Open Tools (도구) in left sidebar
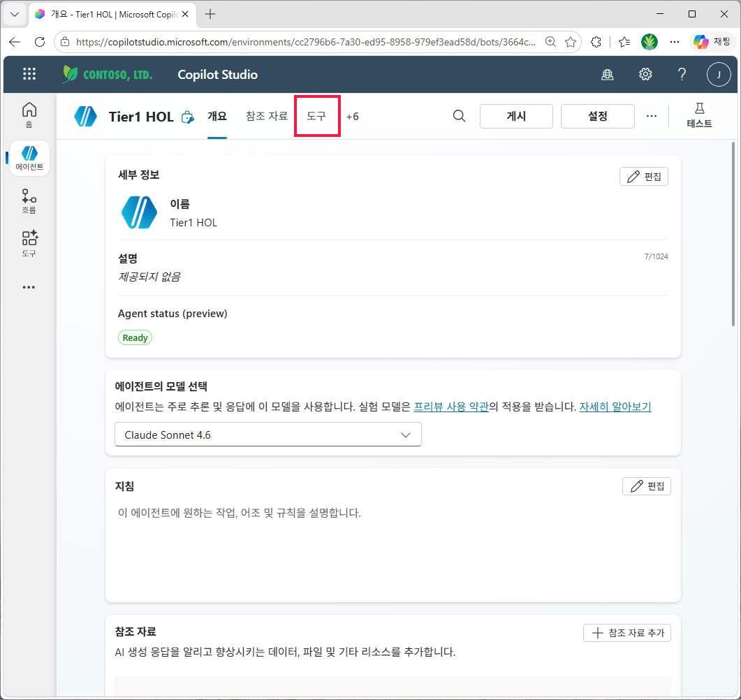The image size is (741, 700). tap(29, 244)
